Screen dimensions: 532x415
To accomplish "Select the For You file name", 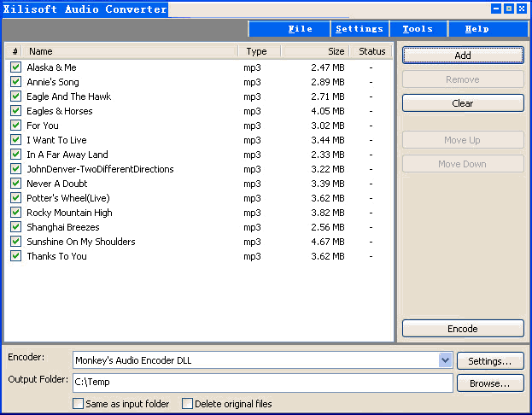I will (x=43, y=126).
